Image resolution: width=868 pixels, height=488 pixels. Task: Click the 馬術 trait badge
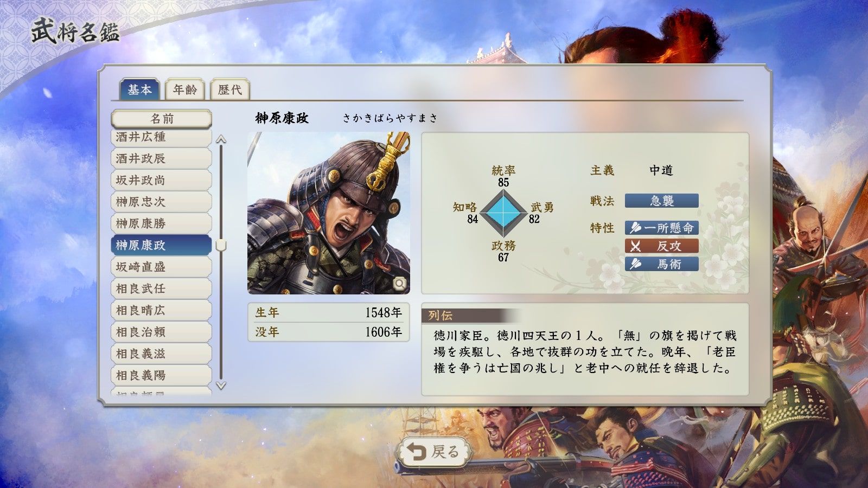pyautogui.click(x=662, y=264)
